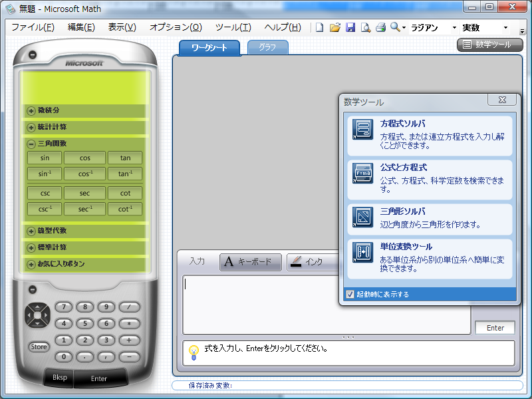532x399 pixels.
Task: Expand the 微積分 section
Action: pos(31,110)
